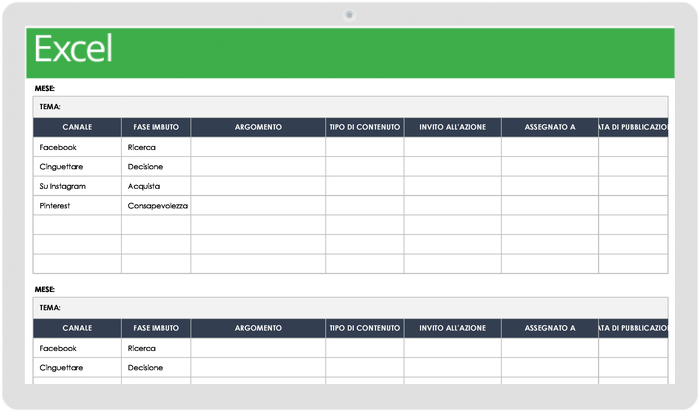Select the Ricerca cell in the first table
Image resolution: width=700 pixels, height=412 pixels.
(x=156, y=147)
